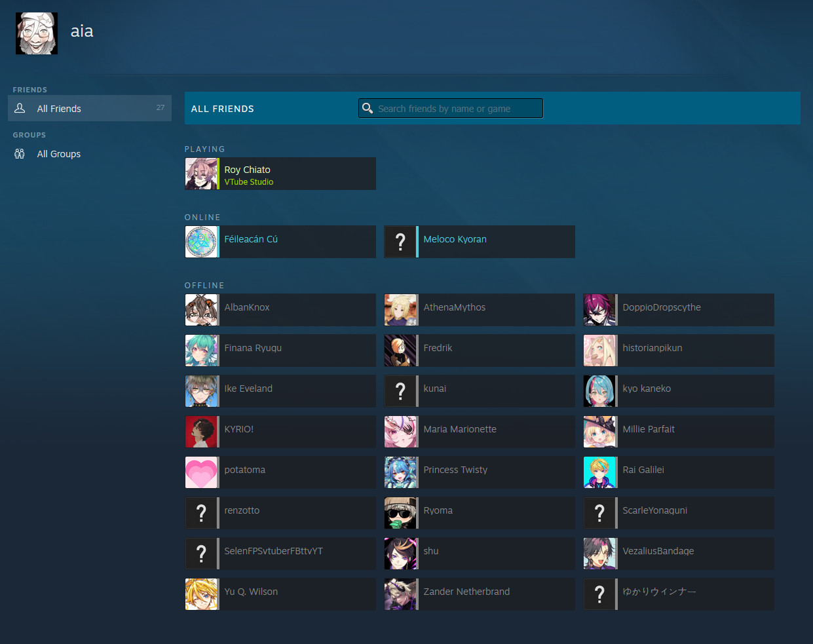
Task: Click SelenFPSvtuberFBttvYT's name
Action: 273,551
